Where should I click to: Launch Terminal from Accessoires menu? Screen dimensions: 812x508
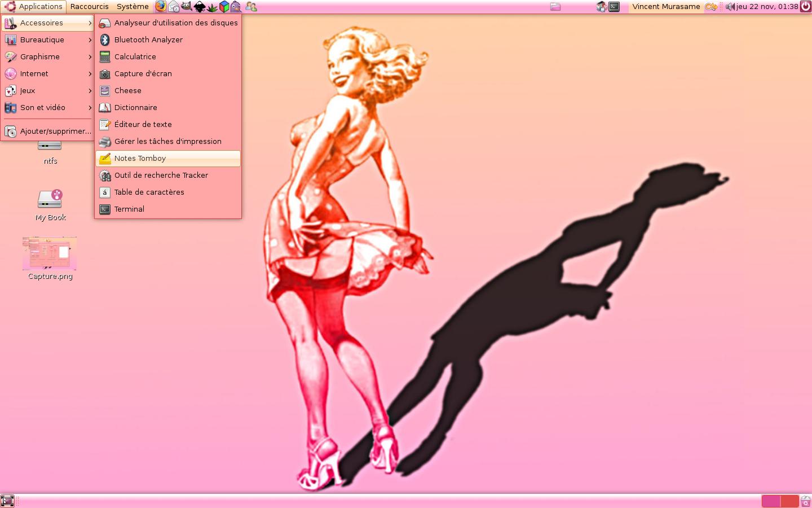coord(168,209)
